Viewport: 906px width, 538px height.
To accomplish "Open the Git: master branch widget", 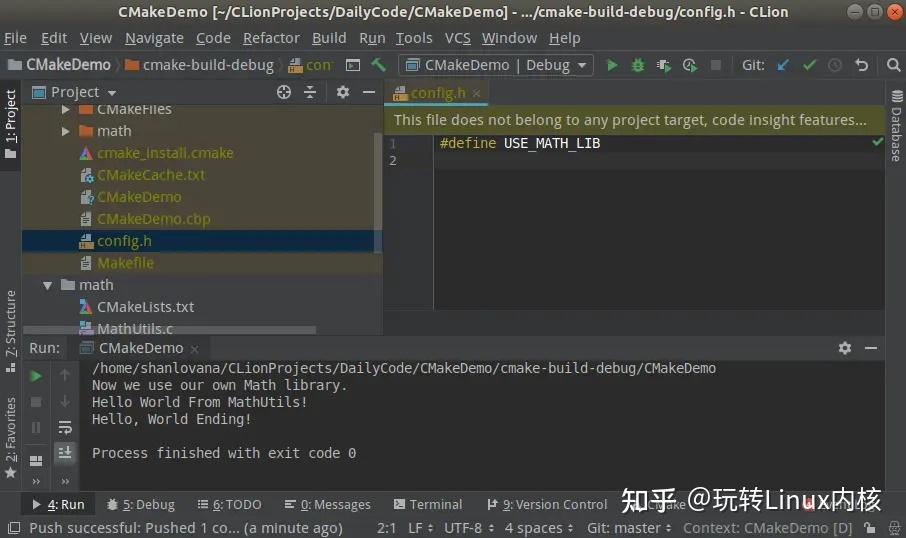I will pos(629,528).
